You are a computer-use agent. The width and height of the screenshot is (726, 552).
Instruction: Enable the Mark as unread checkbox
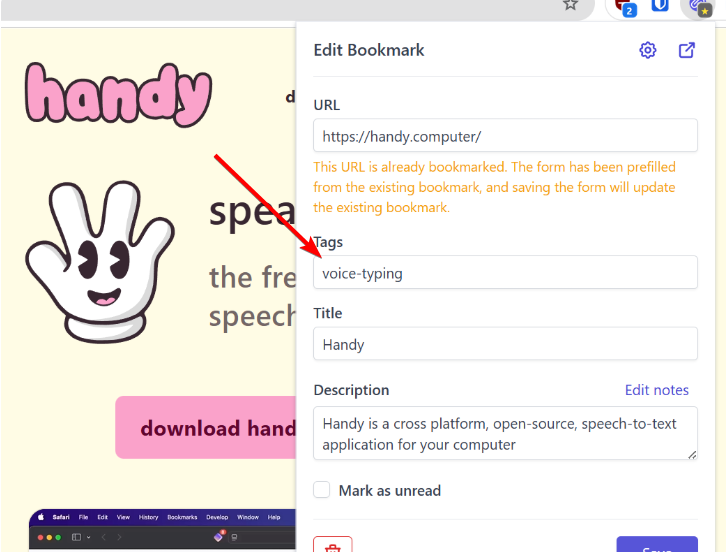coord(322,490)
